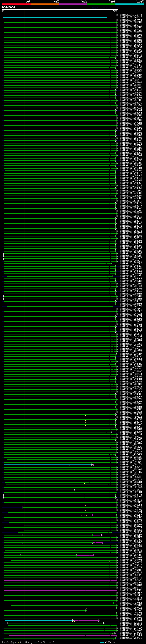
Task: Select the magenta alignment bar of UniRef100_A1IVL4
Action: [x=63, y=636]
